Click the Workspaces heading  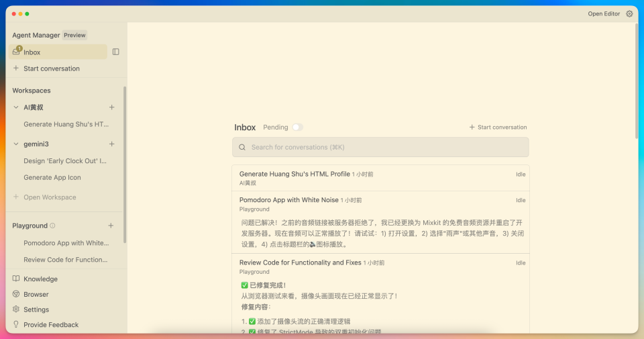tap(32, 91)
